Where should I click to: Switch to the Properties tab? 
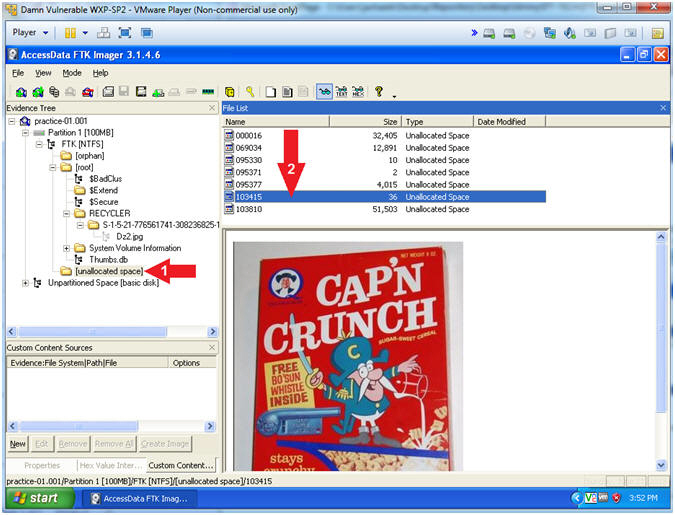[42, 465]
